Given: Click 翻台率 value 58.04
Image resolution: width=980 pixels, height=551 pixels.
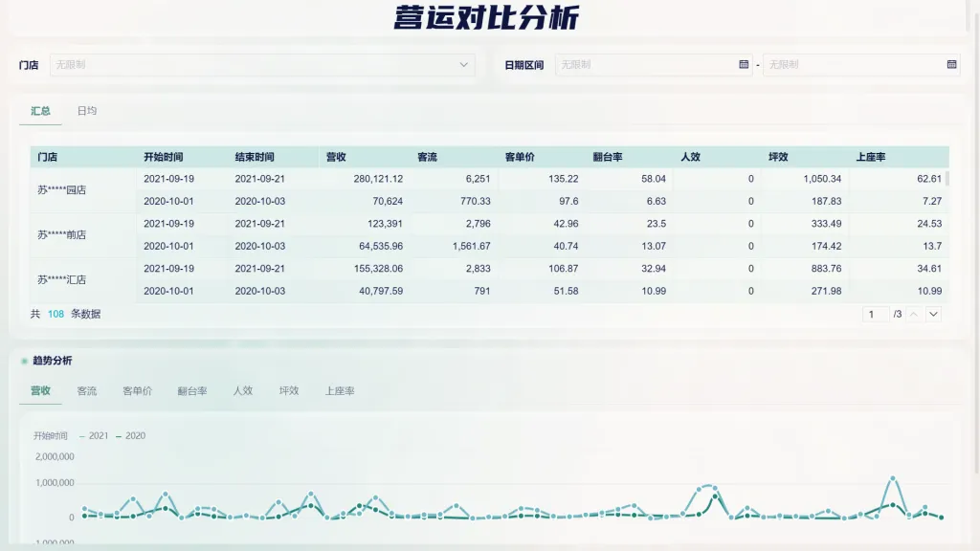Looking at the screenshot, I should point(654,179).
